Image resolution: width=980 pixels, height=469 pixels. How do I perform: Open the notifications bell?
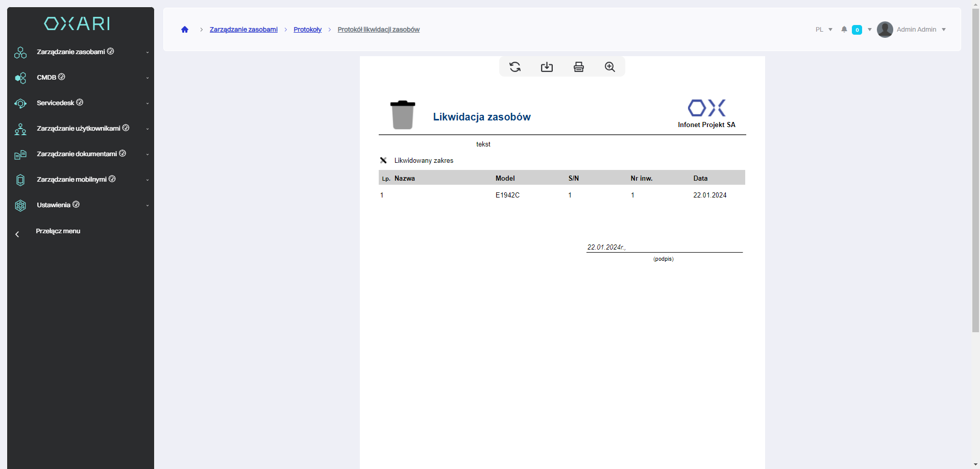844,30
